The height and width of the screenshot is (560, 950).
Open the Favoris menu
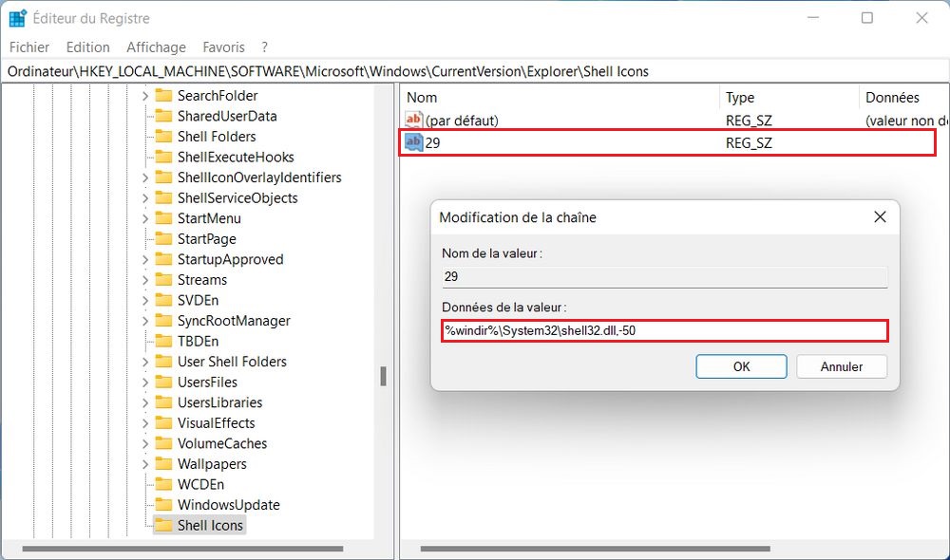(x=223, y=47)
